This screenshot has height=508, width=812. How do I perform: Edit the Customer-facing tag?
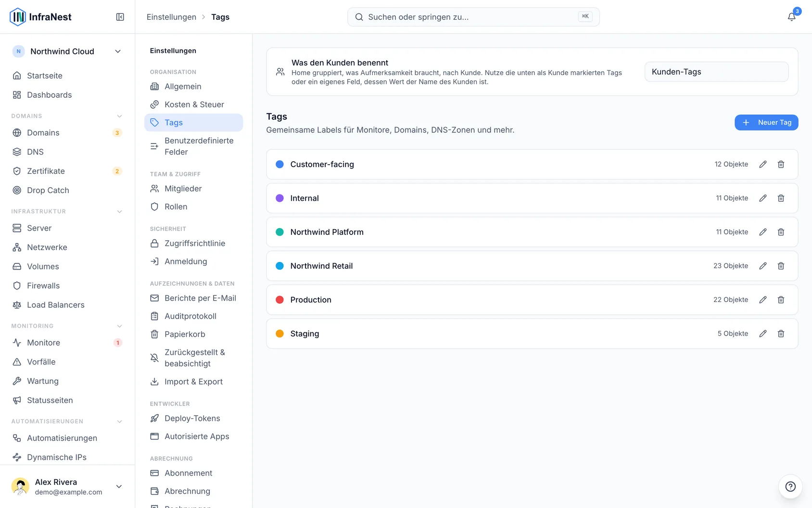point(763,164)
